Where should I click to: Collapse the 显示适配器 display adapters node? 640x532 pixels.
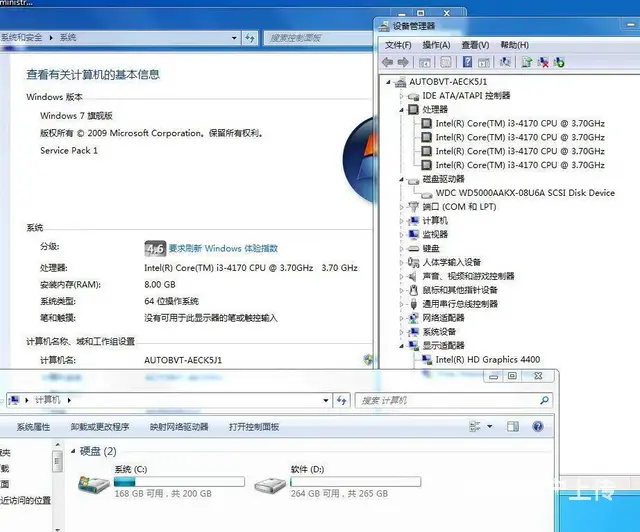(402, 346)
